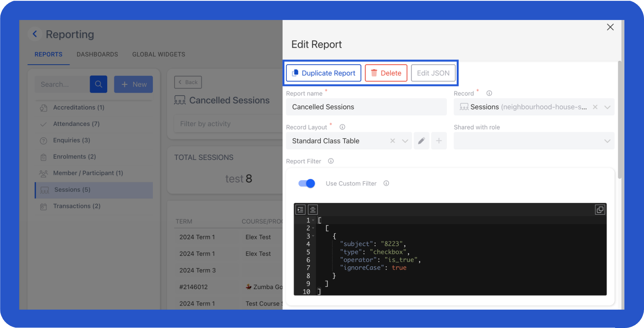Screen dimensions: 644x328
Task: Click the align text icon in editor toolbar
Action: coord(313,209)
